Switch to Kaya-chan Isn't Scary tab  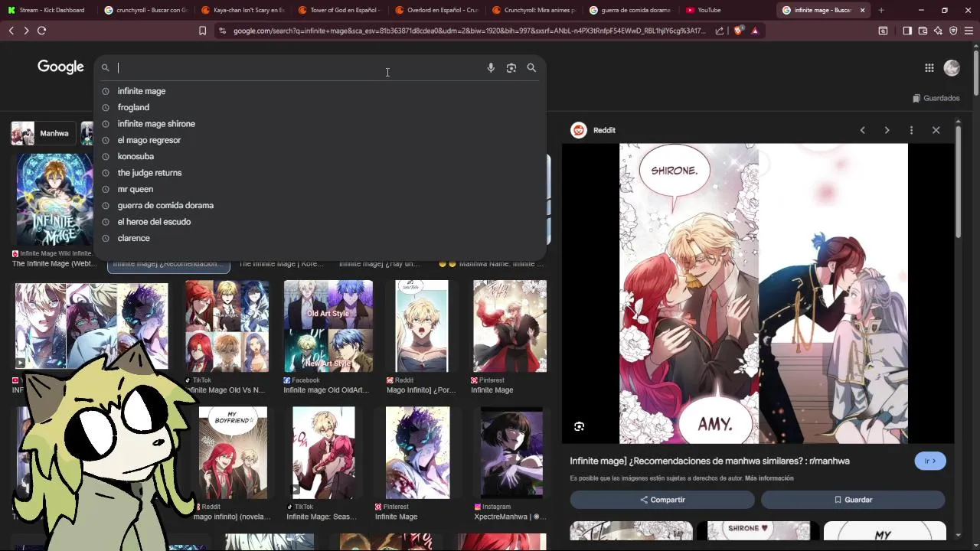point(243,10)
